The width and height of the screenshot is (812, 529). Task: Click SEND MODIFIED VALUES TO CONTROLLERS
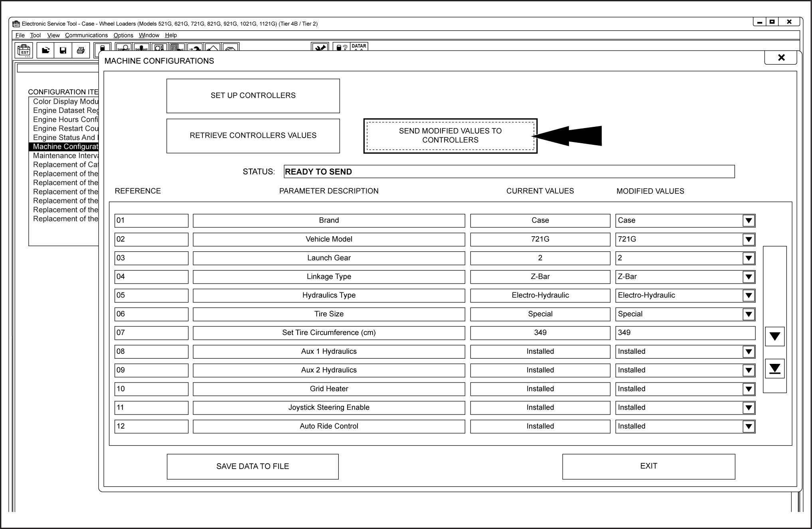pos(450,136)
